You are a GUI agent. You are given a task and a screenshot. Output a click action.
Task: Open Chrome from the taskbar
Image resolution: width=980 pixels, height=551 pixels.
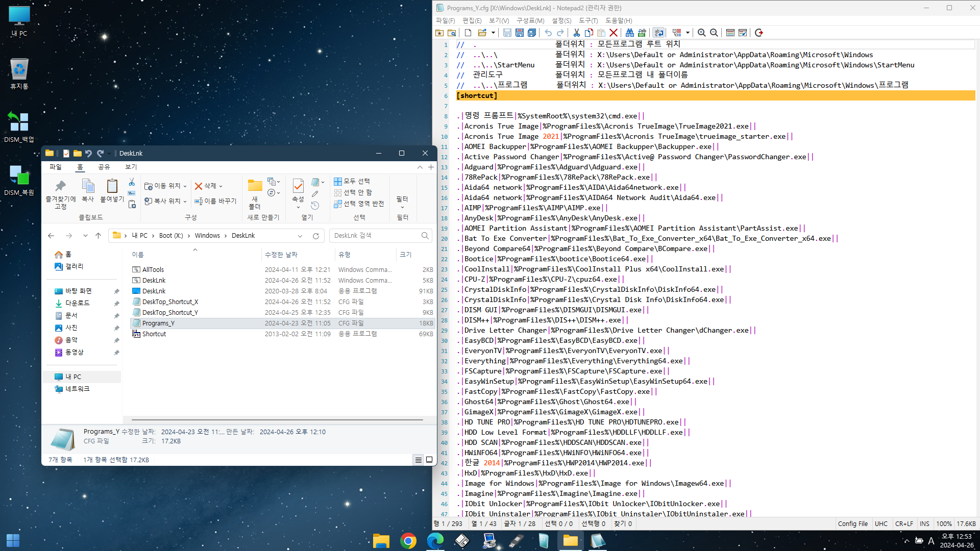point(408,541)
